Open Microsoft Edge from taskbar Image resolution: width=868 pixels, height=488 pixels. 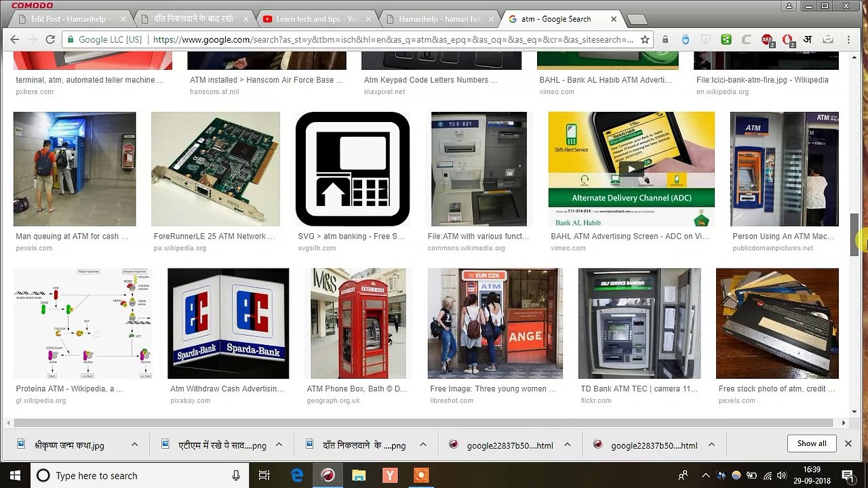pos(297,476)
